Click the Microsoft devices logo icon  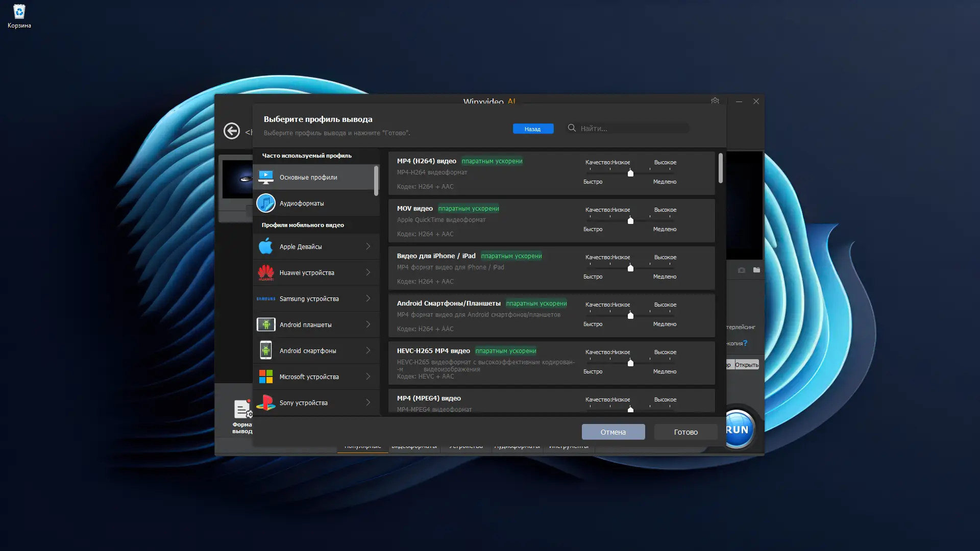[x=265, y=377]
